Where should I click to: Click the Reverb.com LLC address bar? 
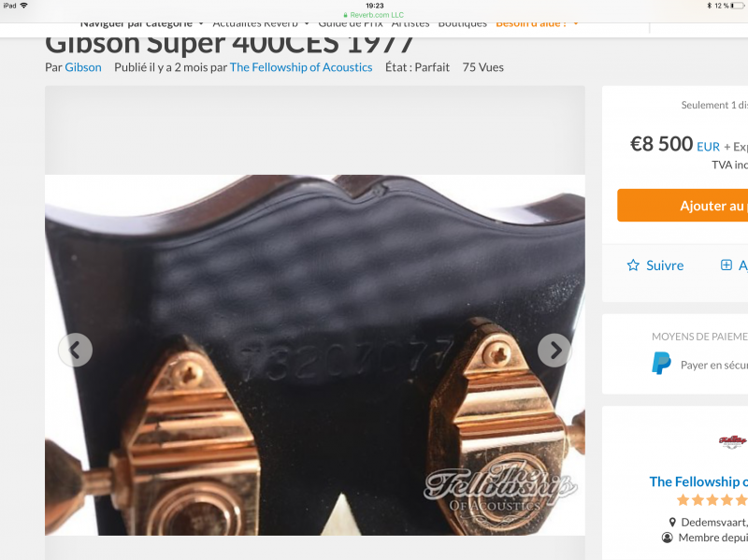coord(373,15)
